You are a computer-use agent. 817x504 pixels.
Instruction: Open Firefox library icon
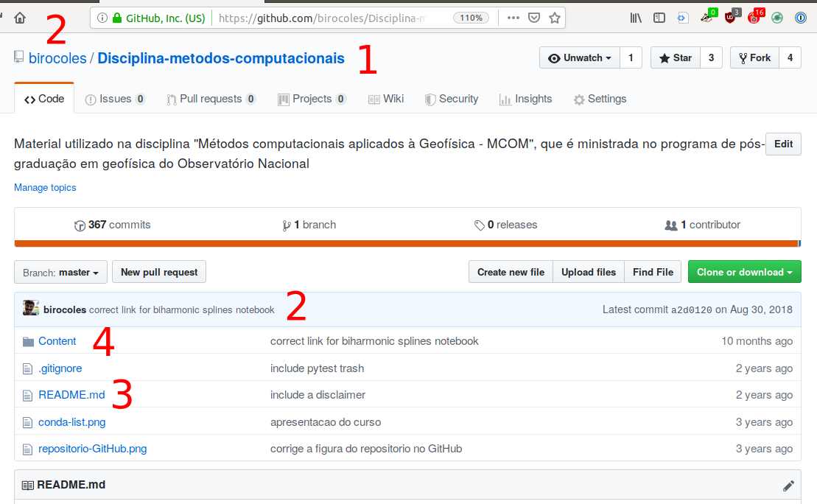click(x=636, y=18)
